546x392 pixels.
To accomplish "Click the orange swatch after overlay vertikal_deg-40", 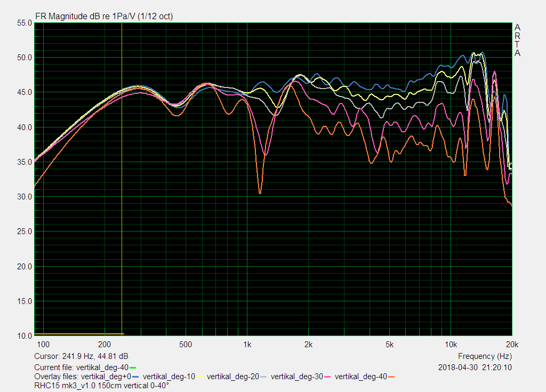I will pyautogui.click(x=391, y=377).
